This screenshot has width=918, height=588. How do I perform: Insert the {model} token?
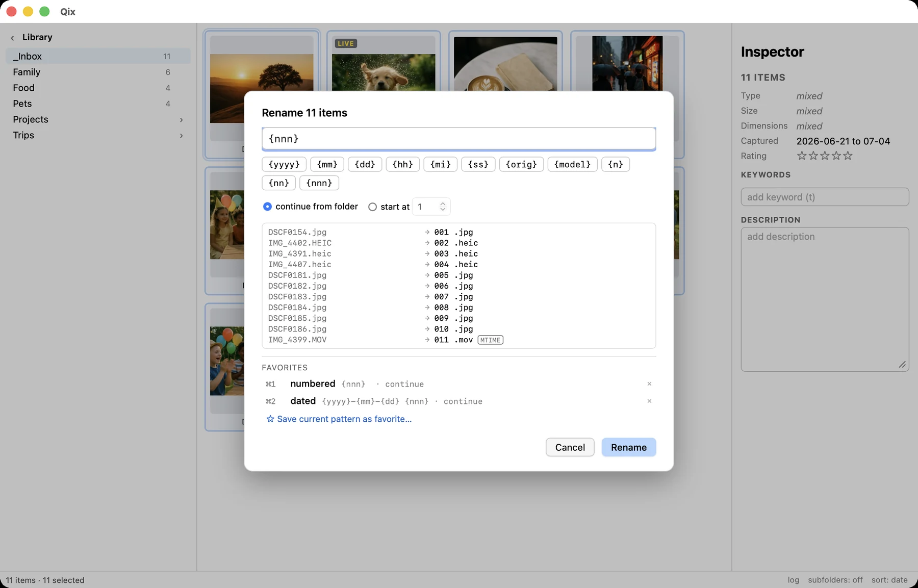point(572,164)
